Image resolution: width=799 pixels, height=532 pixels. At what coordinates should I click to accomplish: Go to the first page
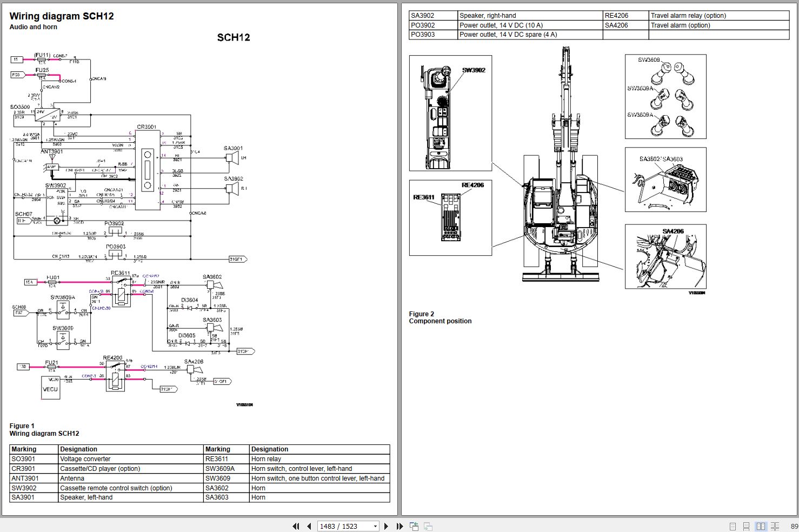tap(296, 526)
